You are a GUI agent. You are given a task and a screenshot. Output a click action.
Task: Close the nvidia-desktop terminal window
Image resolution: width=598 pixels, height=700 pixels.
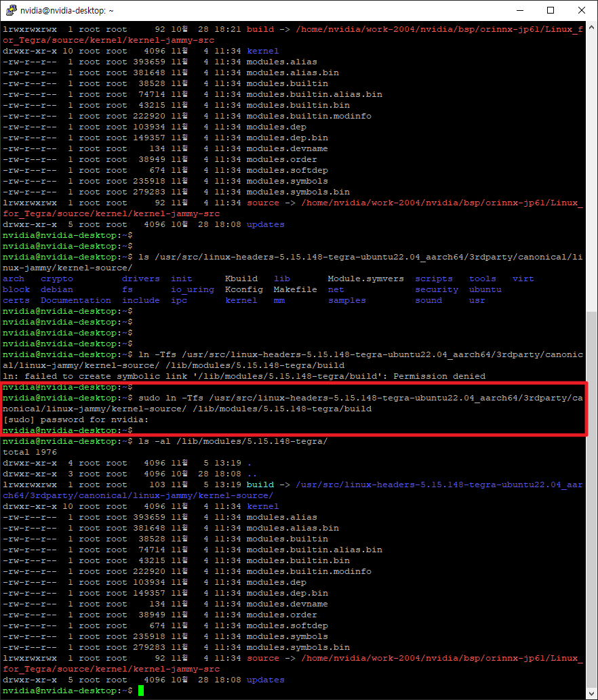pos(582,10)
